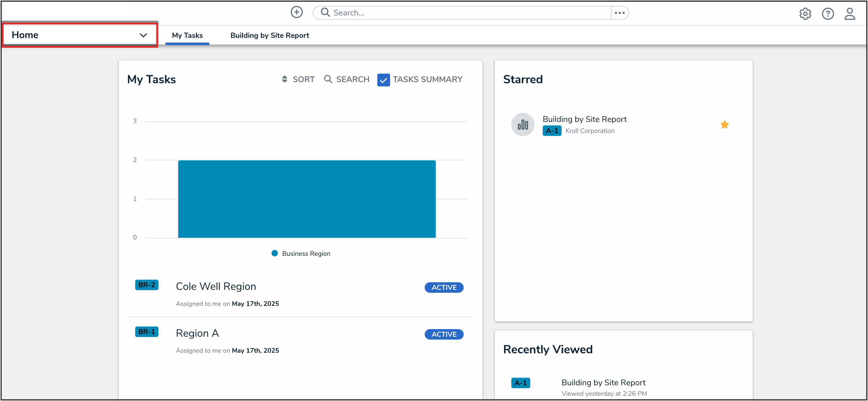This screenshot has height=401, width=868.
Task: Click the plus quick-create icon
Action: coord(297,13)
